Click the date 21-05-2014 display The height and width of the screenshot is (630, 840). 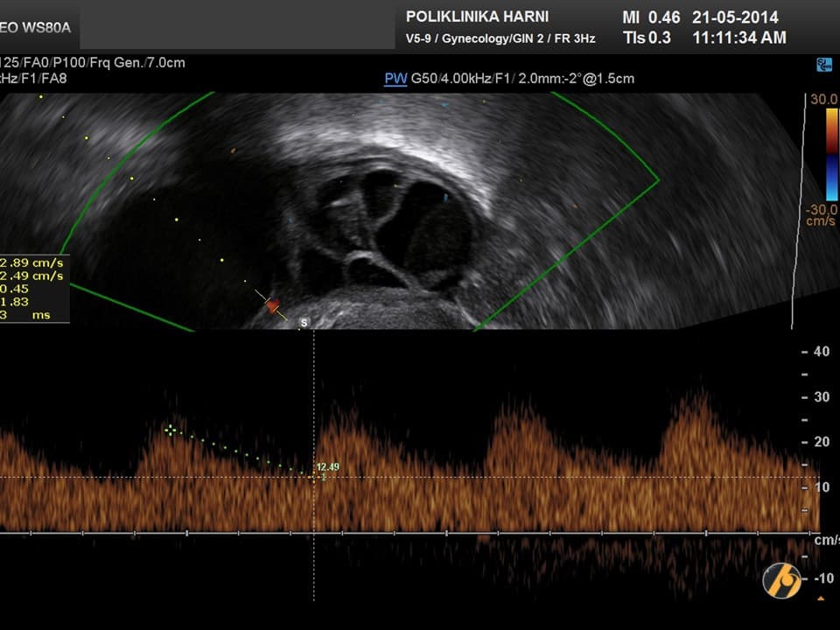click(735, 17)
